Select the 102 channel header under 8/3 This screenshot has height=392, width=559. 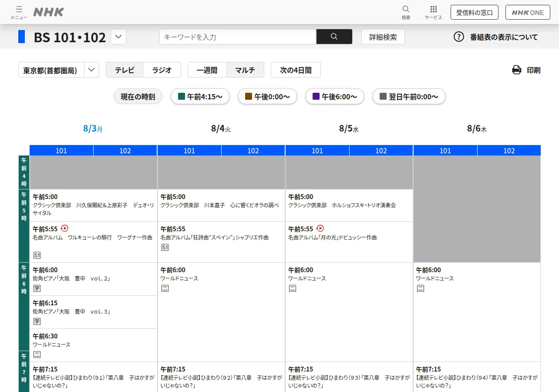tap(125, 150)
